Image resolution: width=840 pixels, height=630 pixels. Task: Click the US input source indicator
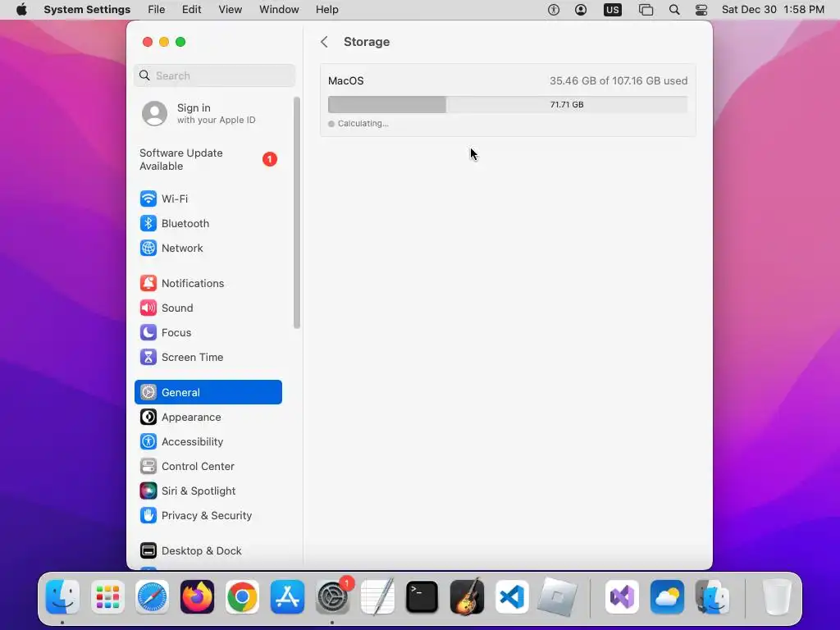pos(612,10)
